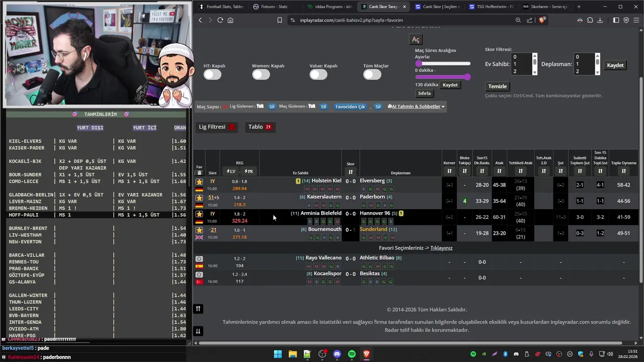Open Spotify from the taskbar
Viewport: 644px width, 362px height.
tap(352, 354)
